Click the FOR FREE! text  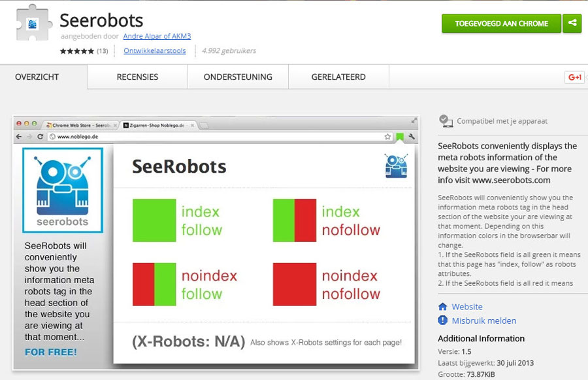(51, 353)
